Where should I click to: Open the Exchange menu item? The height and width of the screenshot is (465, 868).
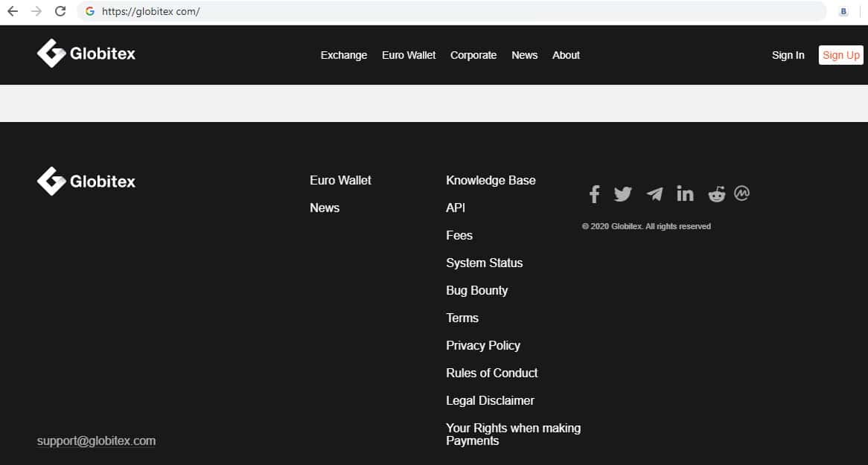(x=344, y=55)
